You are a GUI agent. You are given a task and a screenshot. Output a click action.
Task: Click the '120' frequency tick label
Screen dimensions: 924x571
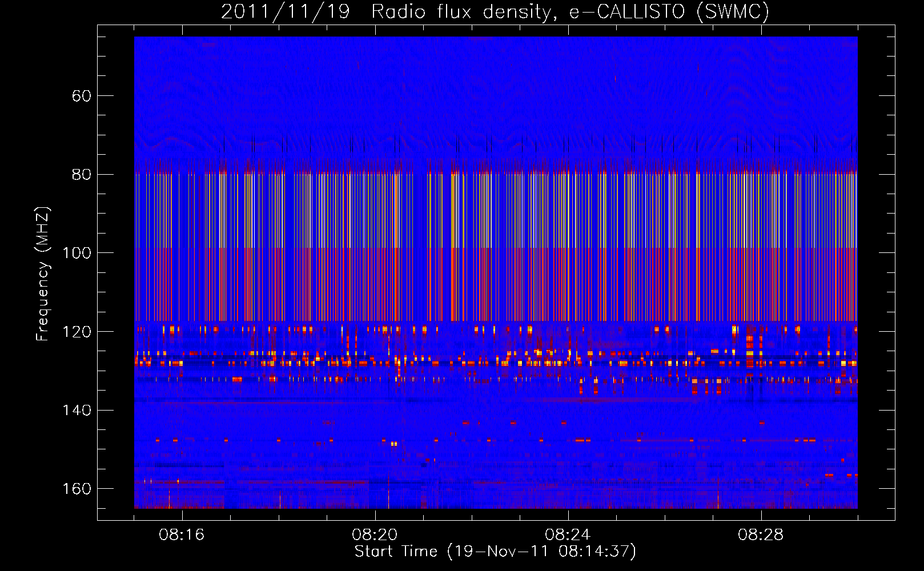pos(77,332)
